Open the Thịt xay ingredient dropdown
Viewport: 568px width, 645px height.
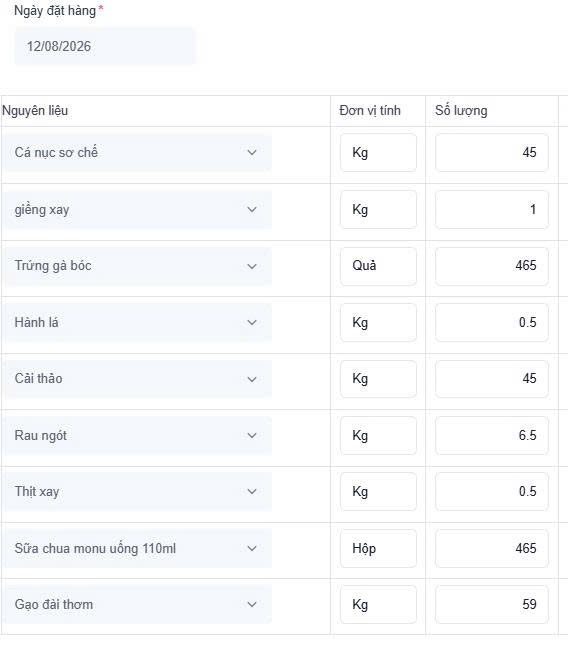(138, 492)
